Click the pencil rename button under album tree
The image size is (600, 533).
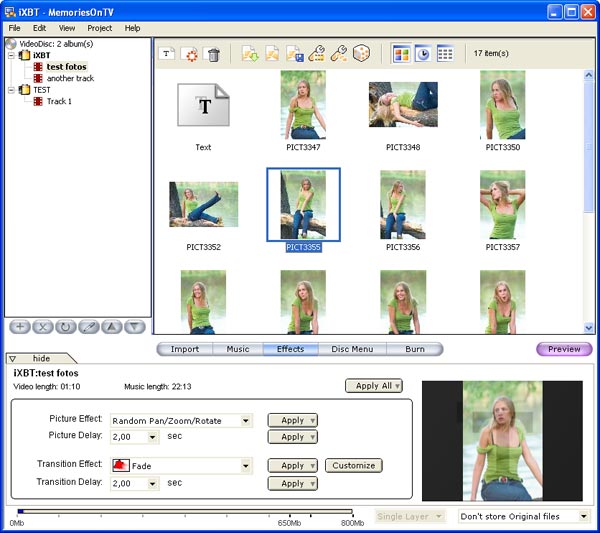click(x=88, y=326)
